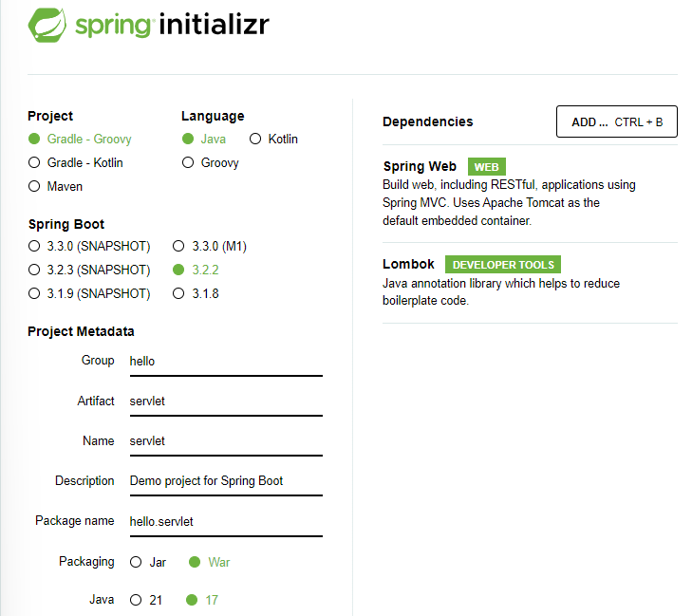This screenshot has width=692, height=616.
Task: Select Java language option
Action: (204, 139)
